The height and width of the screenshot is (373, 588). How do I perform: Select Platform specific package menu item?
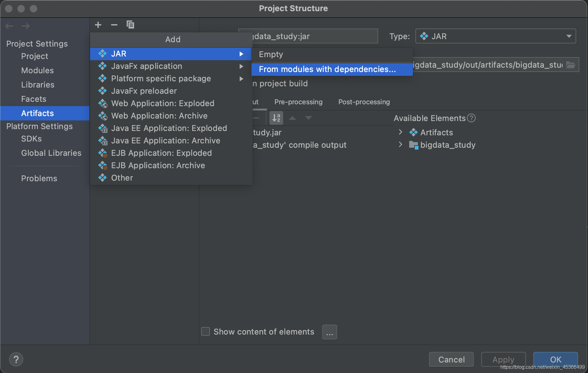click(171, 79)
